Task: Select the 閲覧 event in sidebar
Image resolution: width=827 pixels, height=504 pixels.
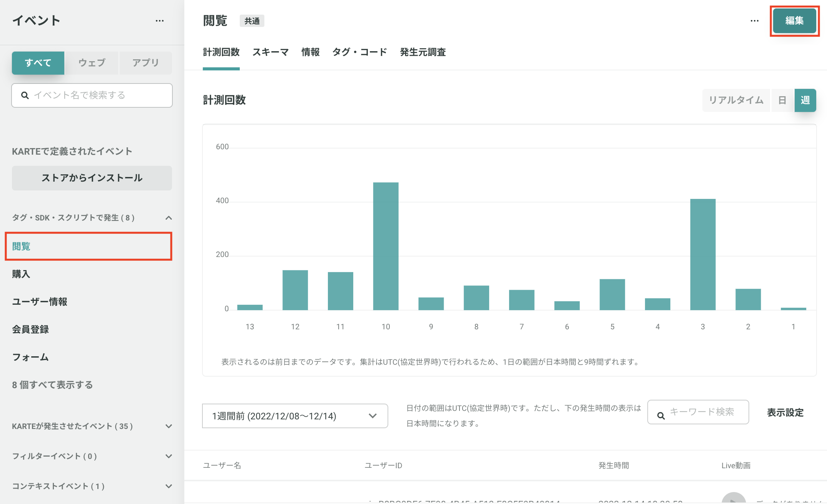Action: pos(89,246)
